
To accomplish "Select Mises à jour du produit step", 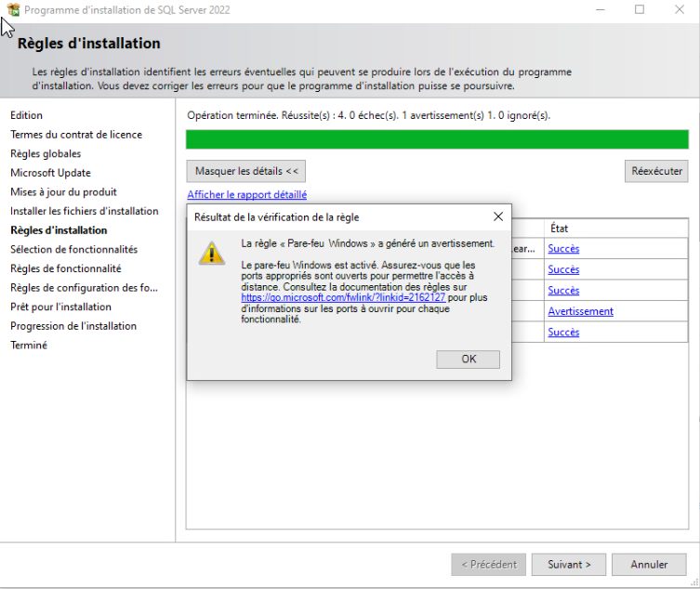I will pyautogui.click(x=63, y=192).
